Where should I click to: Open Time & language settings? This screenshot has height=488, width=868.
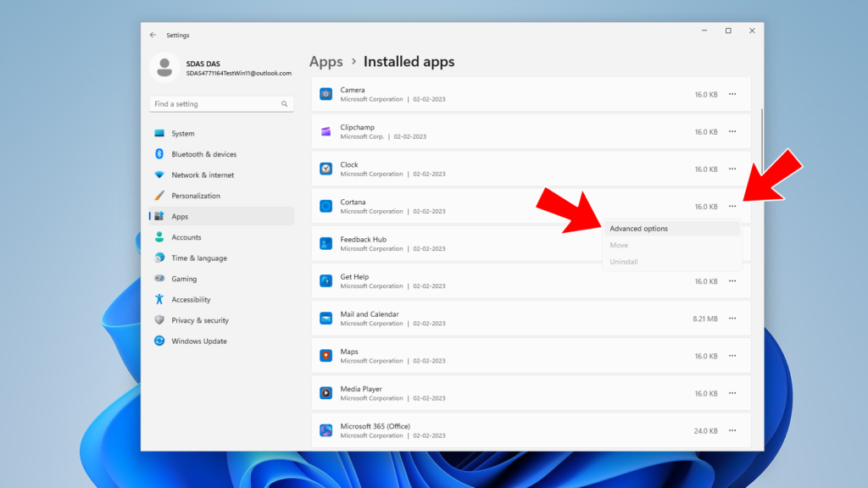click(221, 258)
